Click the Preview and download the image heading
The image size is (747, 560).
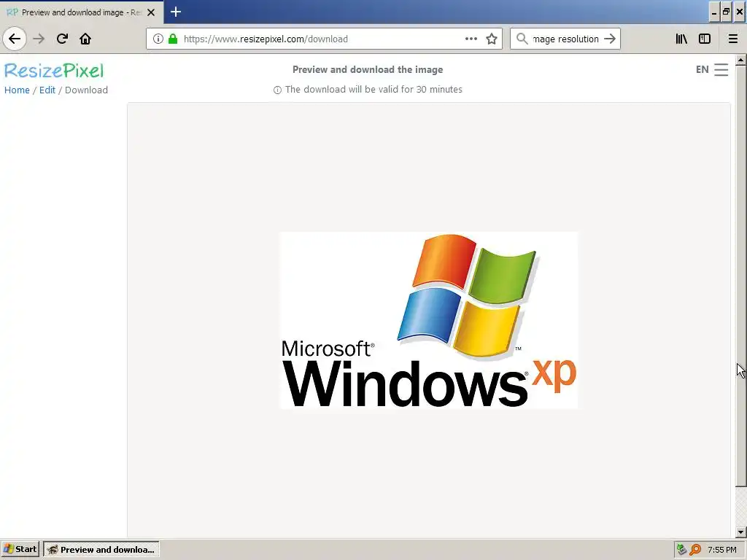(x=368, y=69)
